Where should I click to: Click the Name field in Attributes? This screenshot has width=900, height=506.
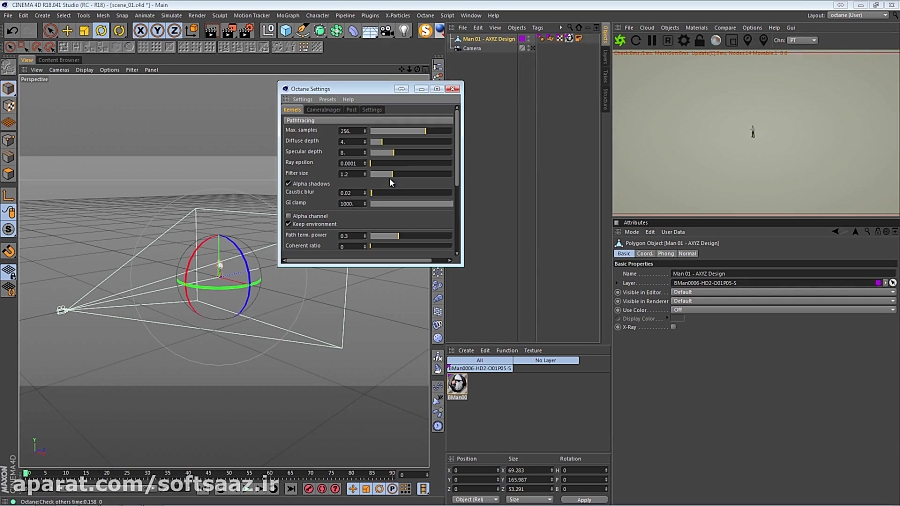tap(783, 274)
